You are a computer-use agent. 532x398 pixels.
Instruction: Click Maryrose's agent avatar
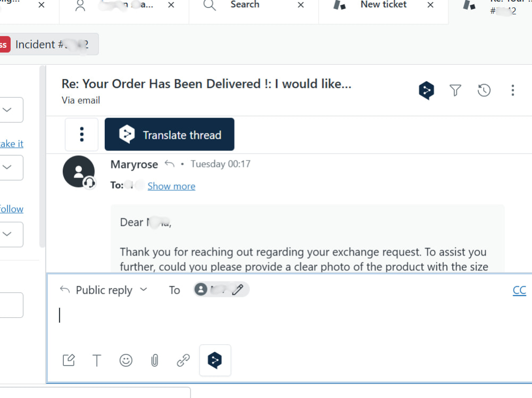click(x=79, y=172)
